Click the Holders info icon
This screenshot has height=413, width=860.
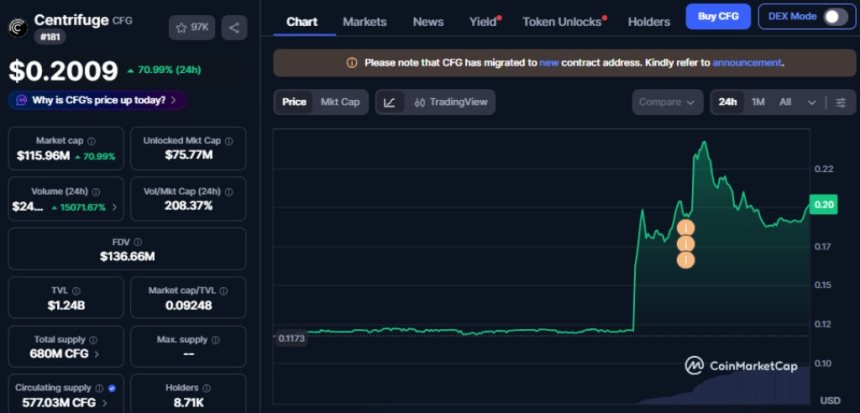pyautogui.click(x=208, y=387)
